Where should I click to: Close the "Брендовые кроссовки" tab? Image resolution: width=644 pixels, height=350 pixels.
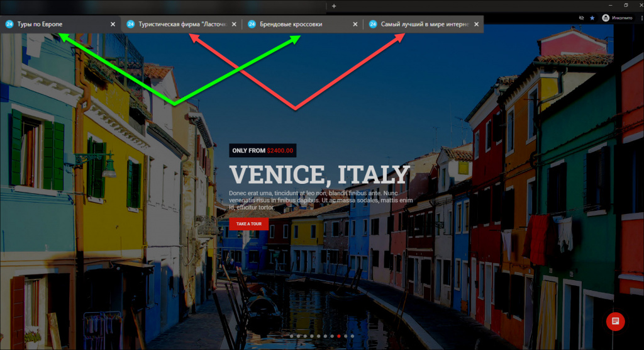coord(355,25)
